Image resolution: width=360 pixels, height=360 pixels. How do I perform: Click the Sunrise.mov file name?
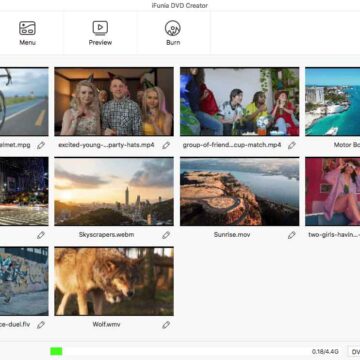coord(232,235)
